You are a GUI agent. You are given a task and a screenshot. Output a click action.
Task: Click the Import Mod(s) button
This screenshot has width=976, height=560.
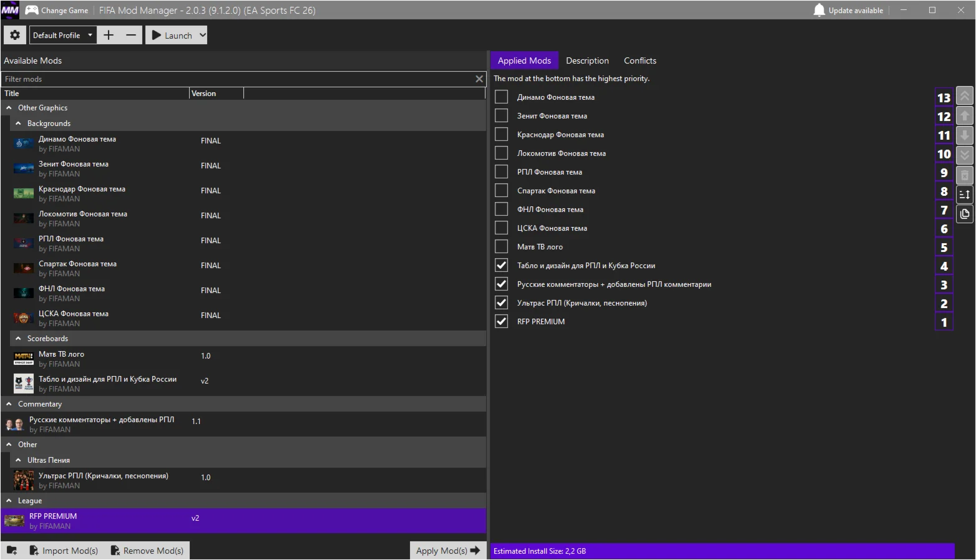64,551
